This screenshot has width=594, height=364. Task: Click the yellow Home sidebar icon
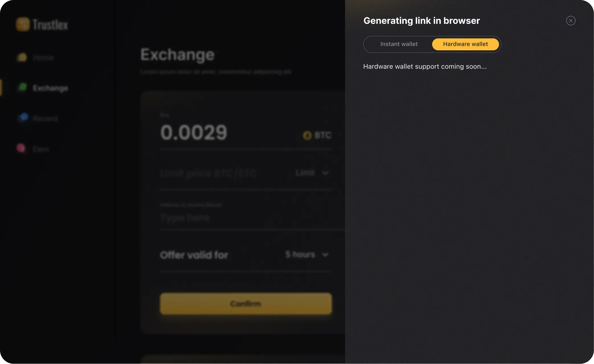point(22,57)
